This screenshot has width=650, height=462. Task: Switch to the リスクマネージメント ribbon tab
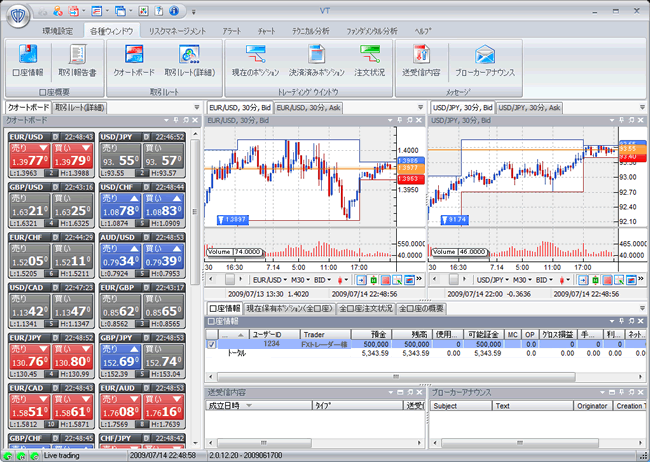[177, 31]
